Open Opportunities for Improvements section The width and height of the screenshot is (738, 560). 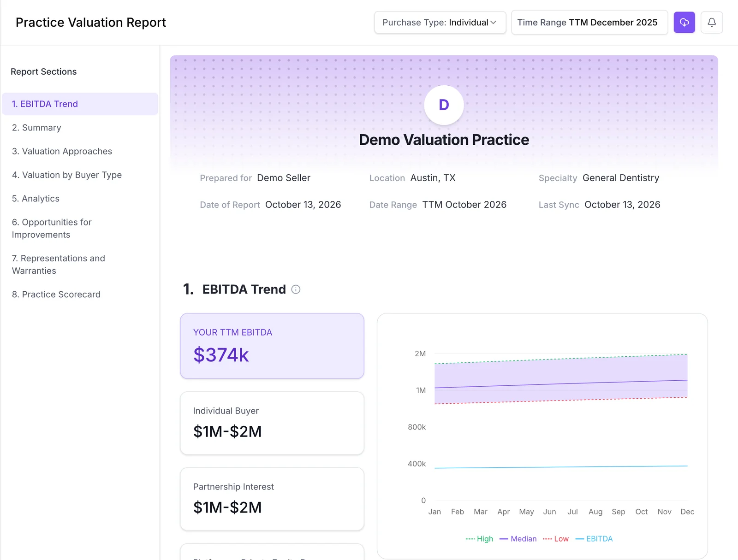click(x=52, y=228)
